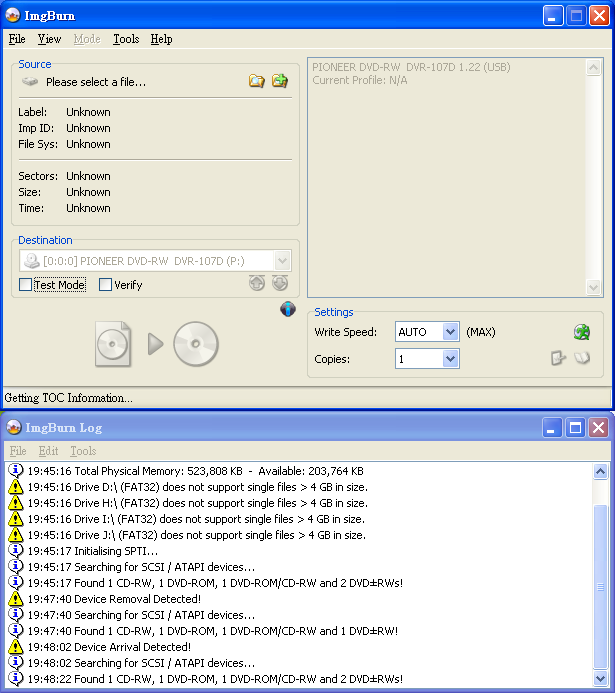Click the export queue icon beside Copies
615x693 pixels.
point(558,358)
